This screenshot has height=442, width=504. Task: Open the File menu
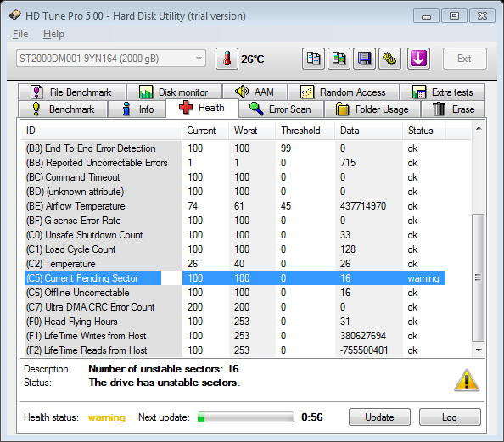coord(20,34)
